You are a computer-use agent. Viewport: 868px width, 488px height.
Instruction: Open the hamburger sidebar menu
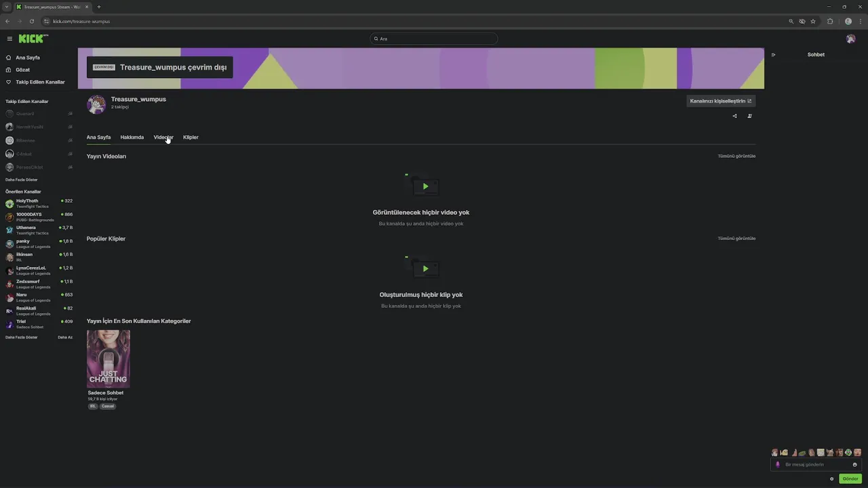[x=9, y=39]
